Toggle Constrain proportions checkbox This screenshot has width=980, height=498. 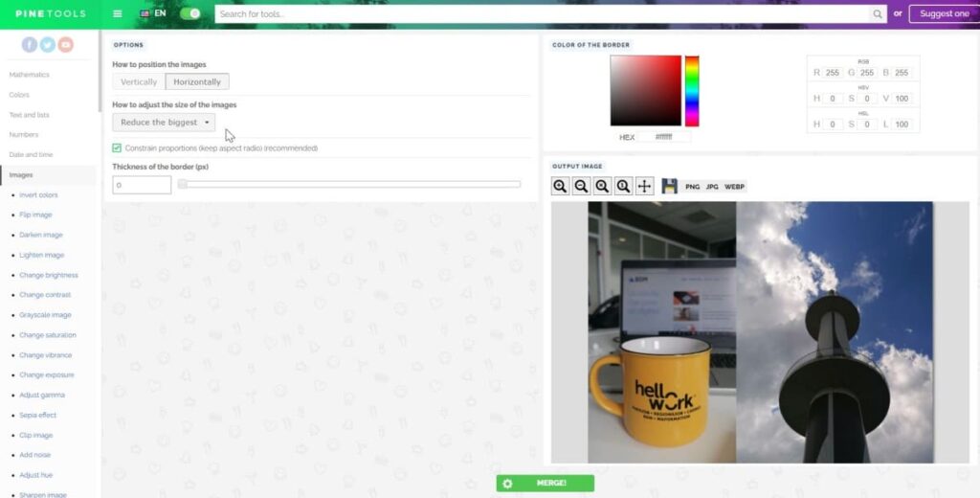pos(117,148)
